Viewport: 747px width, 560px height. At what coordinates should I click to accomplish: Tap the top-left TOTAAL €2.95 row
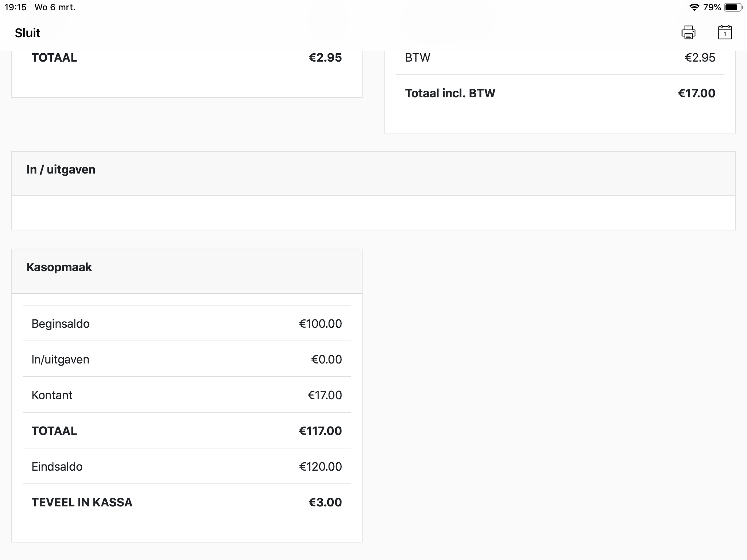(186, 58)
